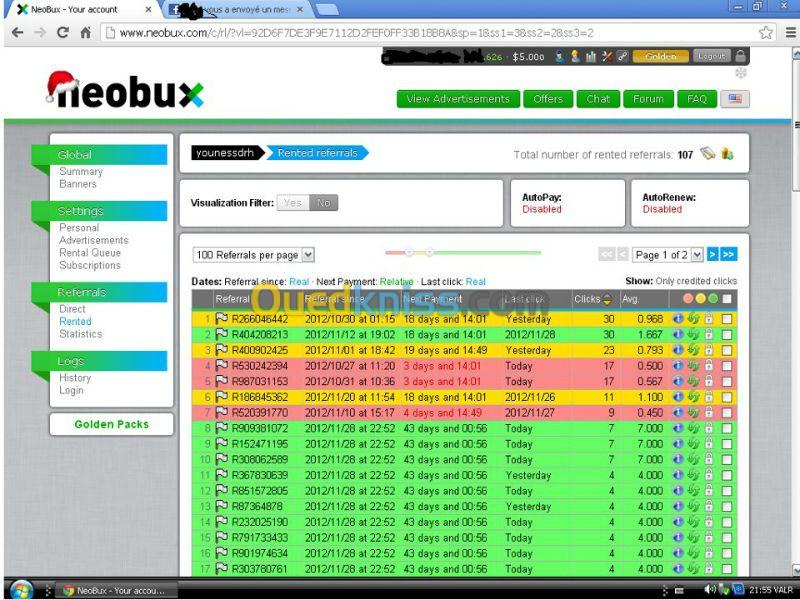The width and height of the screenshot is (800, 600).
Task: Select the yellow color filter circle
Action: click(701, 299)
